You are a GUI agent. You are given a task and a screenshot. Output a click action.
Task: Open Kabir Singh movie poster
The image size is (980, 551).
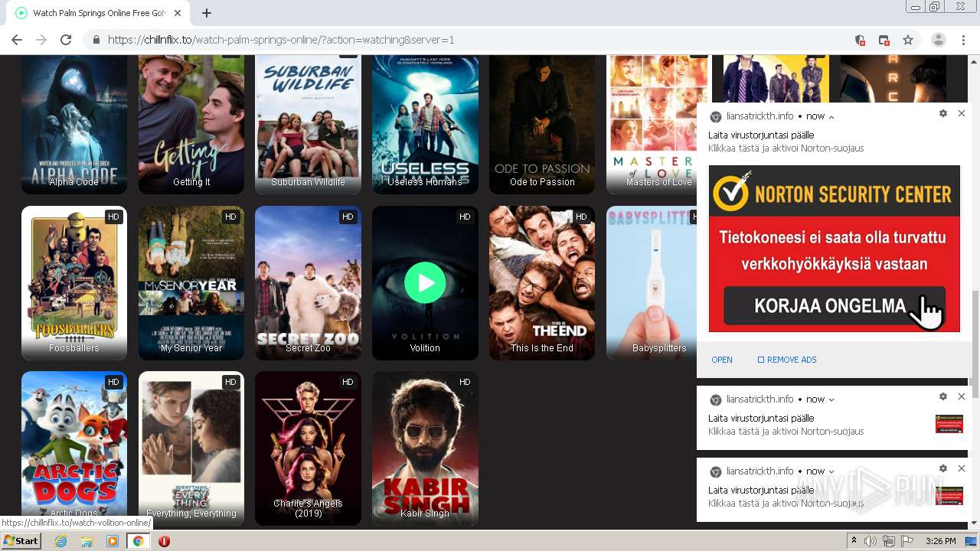coord(425,448)
